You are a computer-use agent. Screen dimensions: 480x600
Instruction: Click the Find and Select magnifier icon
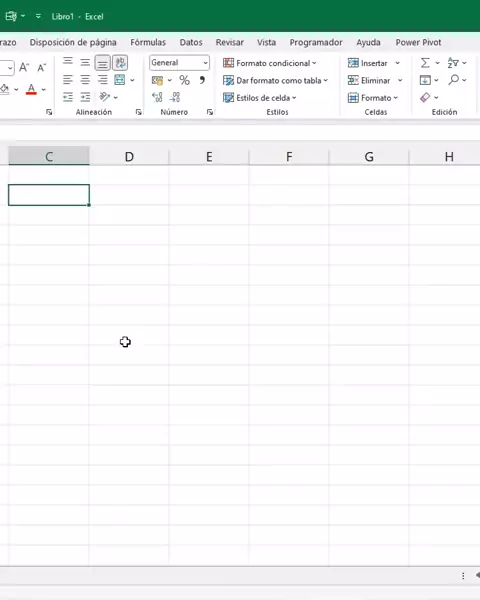click(454, 80)
